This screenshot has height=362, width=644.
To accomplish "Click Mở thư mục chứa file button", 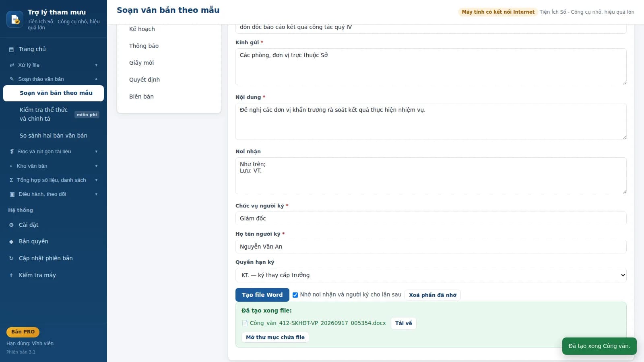I will pyautogui.click(x=275, y=337).
